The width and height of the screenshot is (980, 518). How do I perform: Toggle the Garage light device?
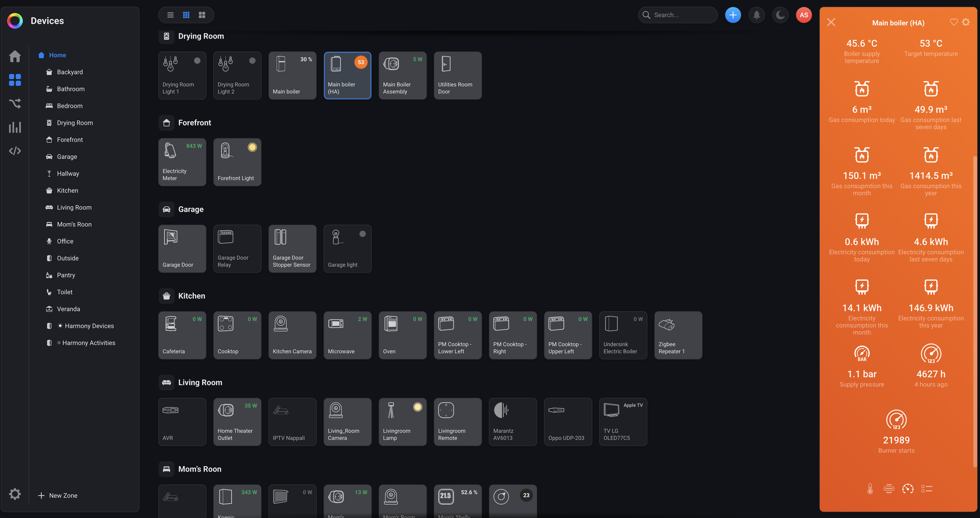(362, 234)
